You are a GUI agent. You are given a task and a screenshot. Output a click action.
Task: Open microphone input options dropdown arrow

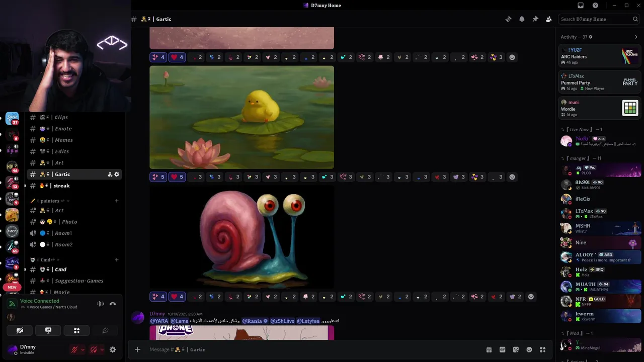coord(83,349)
